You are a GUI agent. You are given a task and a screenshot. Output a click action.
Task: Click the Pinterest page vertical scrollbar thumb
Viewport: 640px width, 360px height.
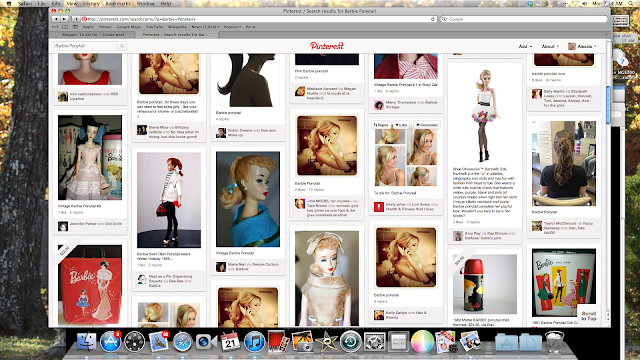pos(608,104)
